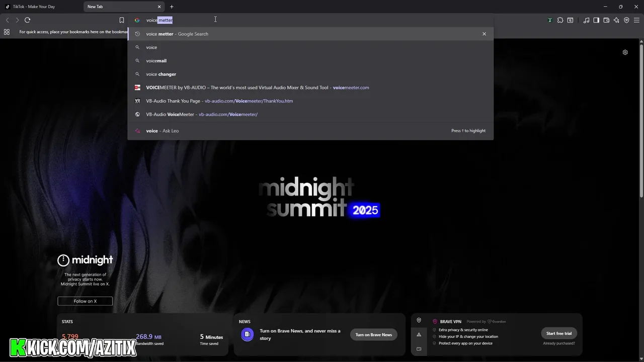Choose the 'voice changer' search suggestion

click(x=310, y=74)
